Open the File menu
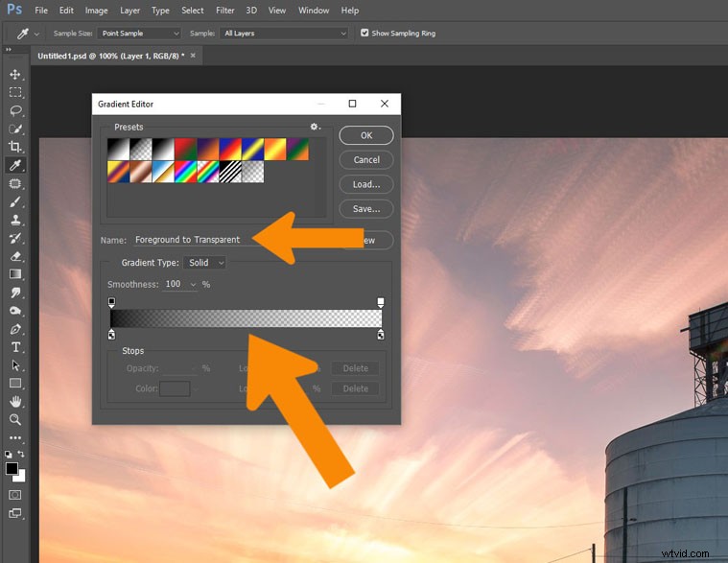 41,11
